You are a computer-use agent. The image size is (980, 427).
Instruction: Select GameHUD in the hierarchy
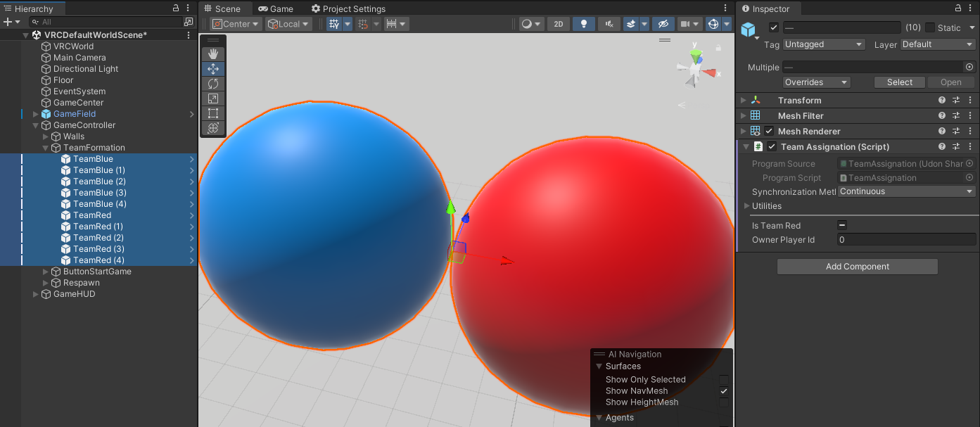pyautogui.click(x=74, y=294)
